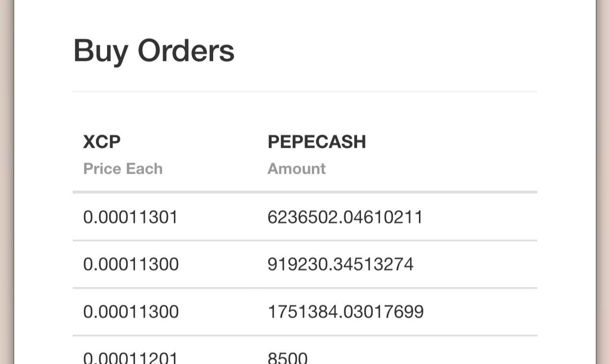Click the Amount sublabel under PEPECASH
Image resolution: width=610 pixels, height=364 pixels.
click(296, 169)
